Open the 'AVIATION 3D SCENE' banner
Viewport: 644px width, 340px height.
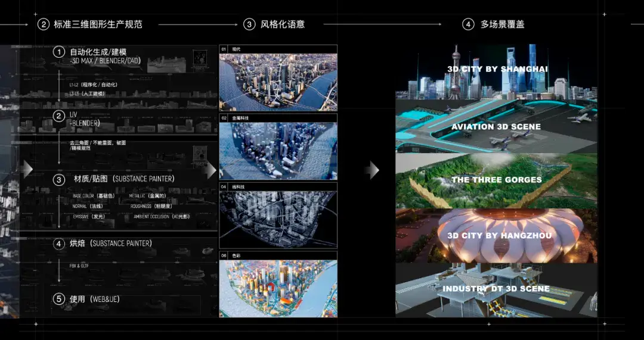(496, 126)
